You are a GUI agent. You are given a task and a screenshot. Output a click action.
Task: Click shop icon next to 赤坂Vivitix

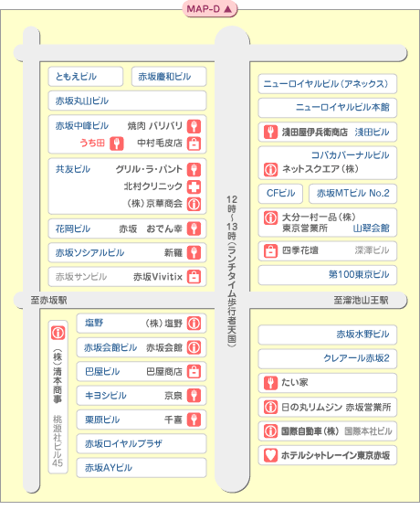pyautogui.click(x=194, y=277)
